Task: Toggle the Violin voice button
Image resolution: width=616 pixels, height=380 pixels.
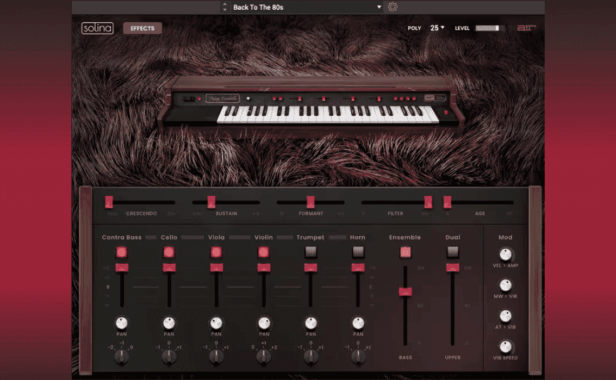Action: pyautogui.click(x=264, y=252)
